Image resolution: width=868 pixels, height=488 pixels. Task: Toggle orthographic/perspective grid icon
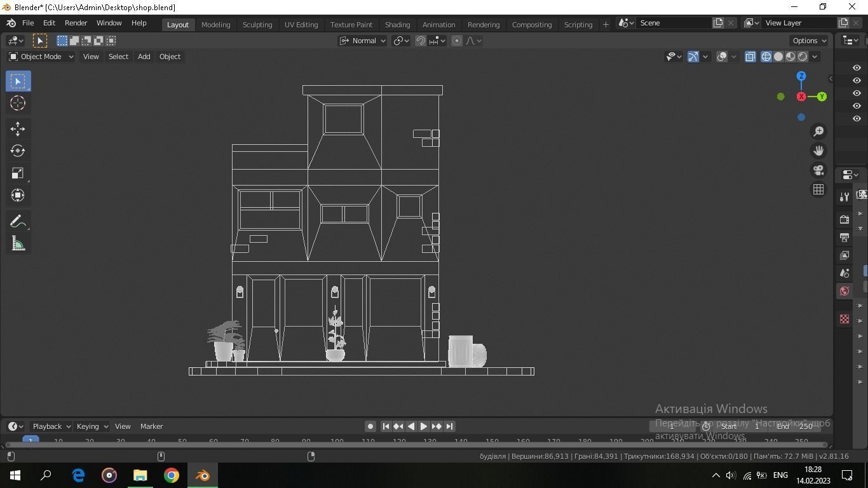(818, 190)
